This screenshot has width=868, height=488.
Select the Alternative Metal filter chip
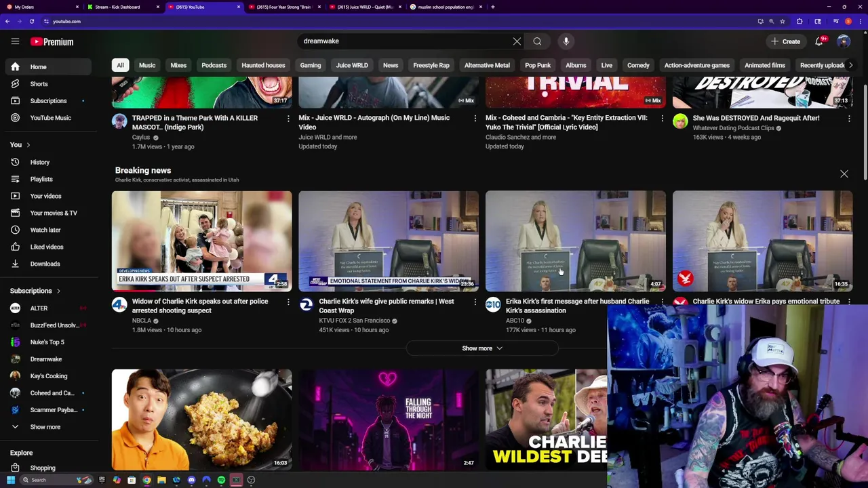tap(487, 65)
